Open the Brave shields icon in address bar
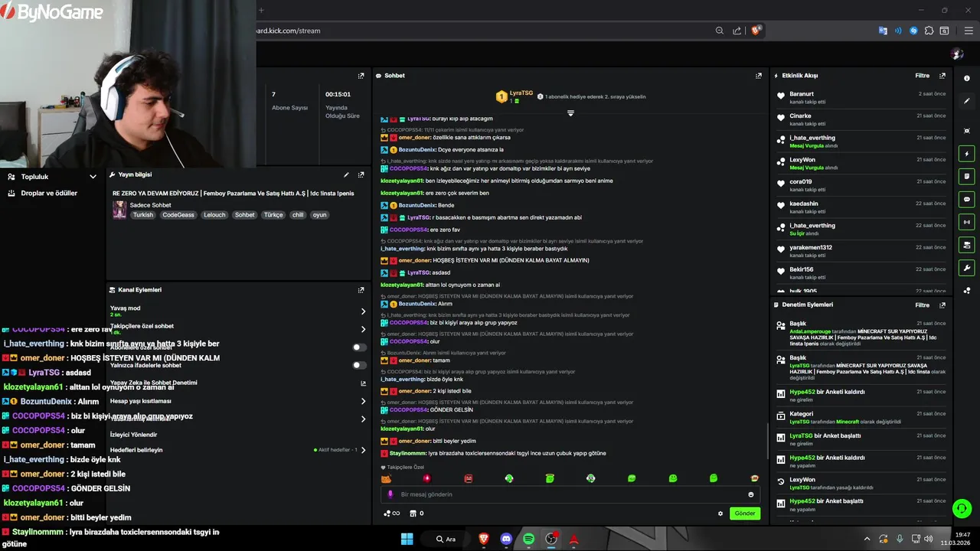 [x=756, y=31]
